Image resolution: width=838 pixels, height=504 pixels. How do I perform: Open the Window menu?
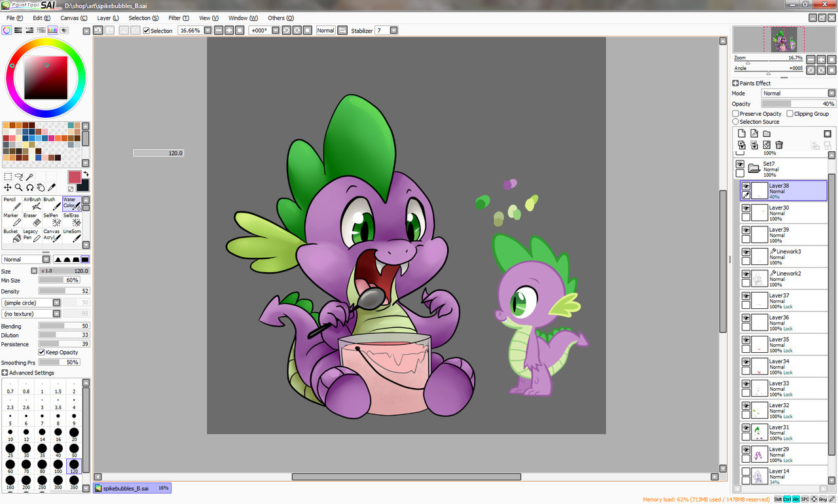tap(243, 18)
